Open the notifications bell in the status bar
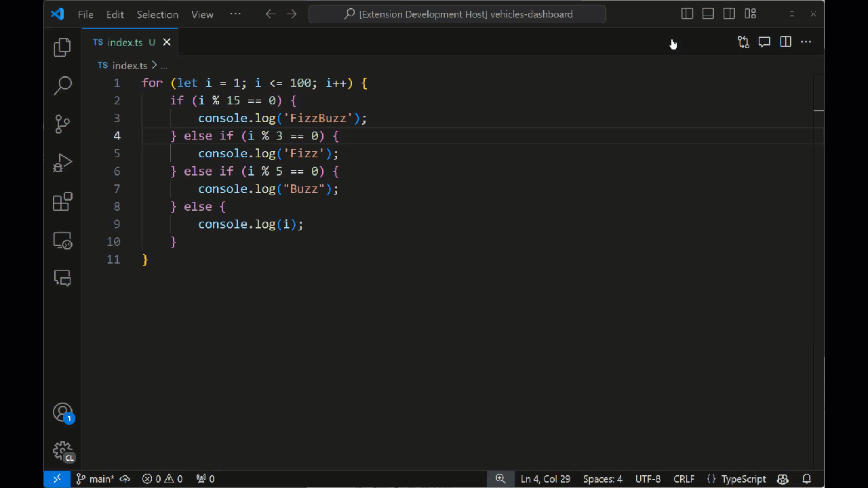Viewport: 868px width, 488px height. [807, 479]
